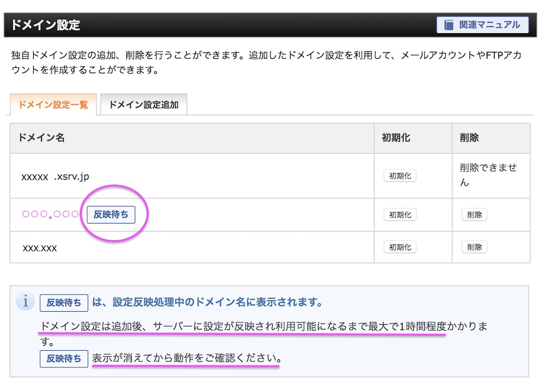Click the 削除できません text
Viewport: 546px width, 392px height.
tap(488, 175)
